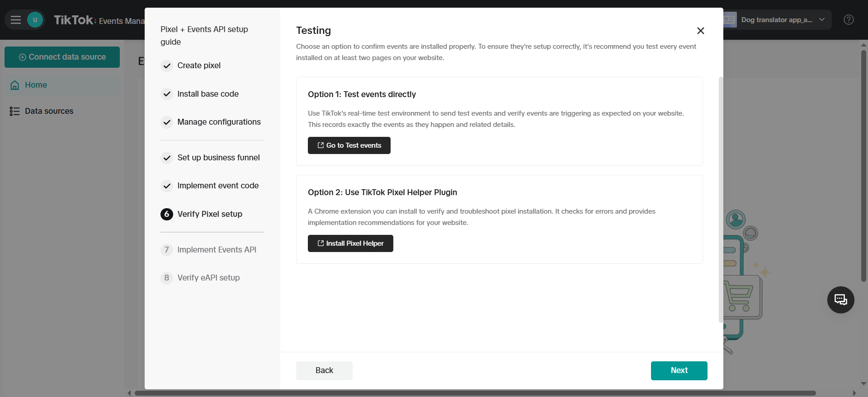Image resolution: width=868 pixels, height=397 pixels.
Task: Go to the Implement event code step
Action: point(218,186)
